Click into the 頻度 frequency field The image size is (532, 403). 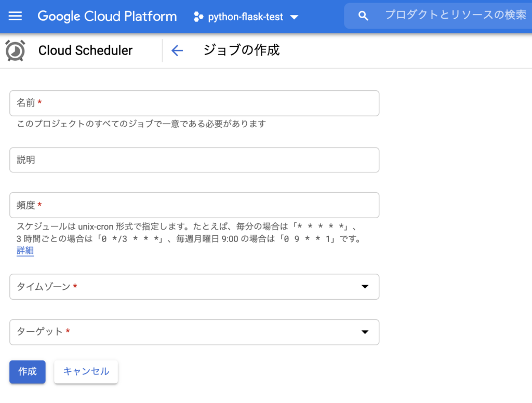pyautogui.click(x=194, y=205)
